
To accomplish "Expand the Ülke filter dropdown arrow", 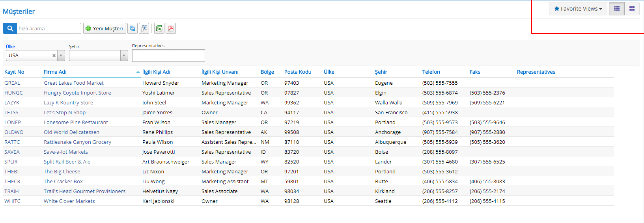I will [x=61, y=56].
